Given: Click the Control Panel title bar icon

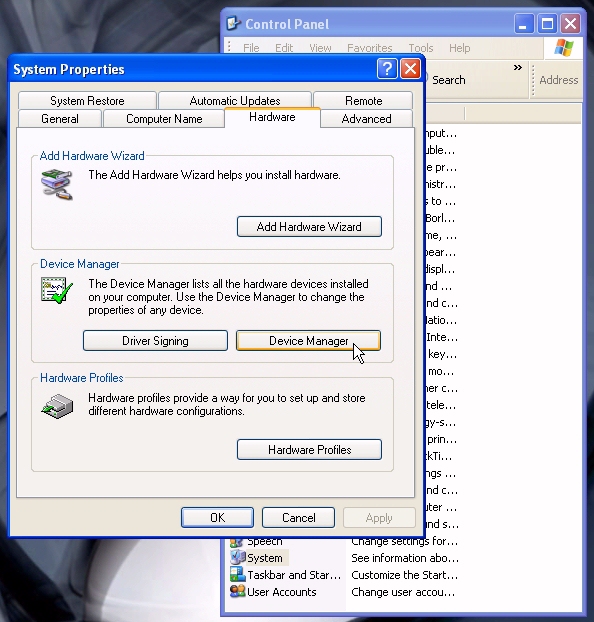Looking at the screenshot, I should coord(233,24).
